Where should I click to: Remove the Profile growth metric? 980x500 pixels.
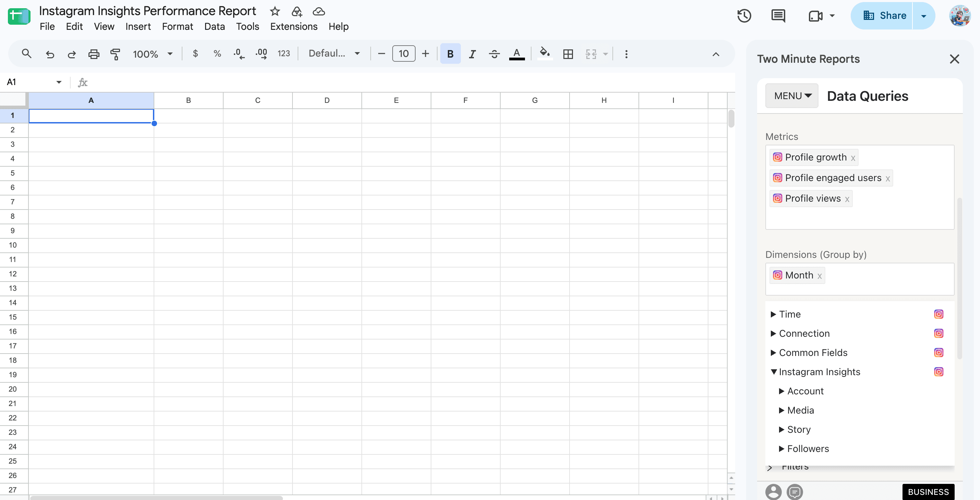pos(853,158)
